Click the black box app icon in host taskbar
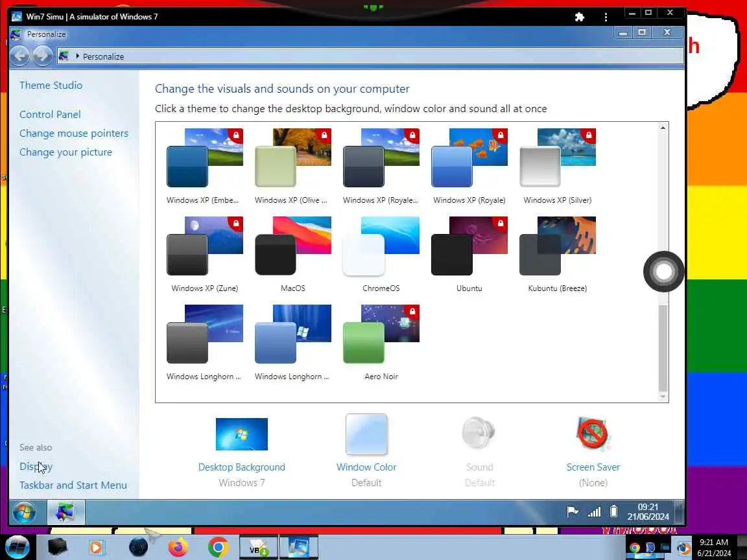This screenshot has height=560, width=747. click(57, 546)
